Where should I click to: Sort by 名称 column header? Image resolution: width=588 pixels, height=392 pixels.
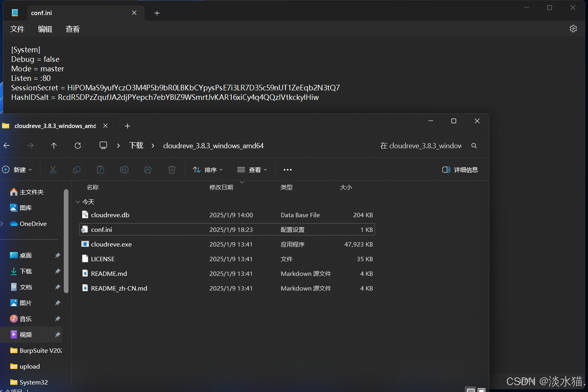[x=93, y=187]
